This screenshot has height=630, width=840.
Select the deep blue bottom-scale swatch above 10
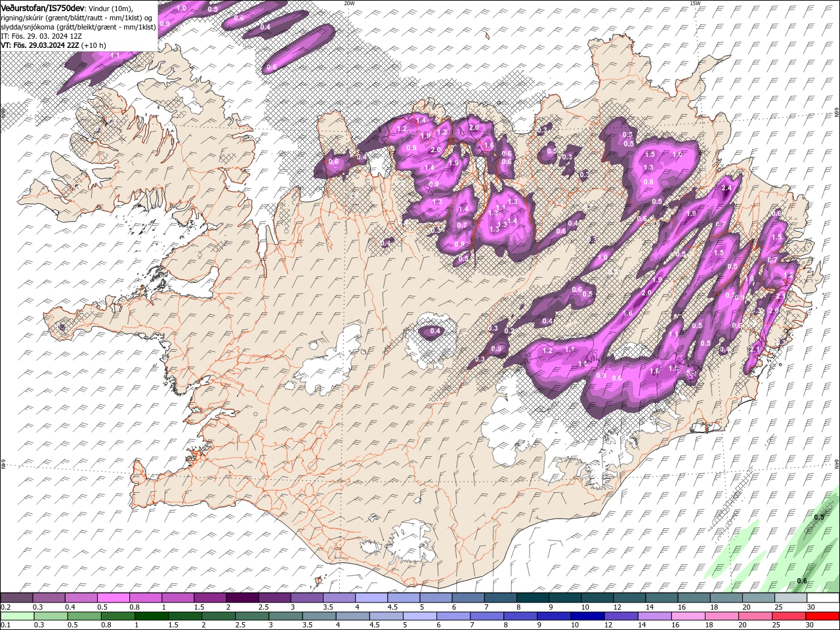point(587,616)
